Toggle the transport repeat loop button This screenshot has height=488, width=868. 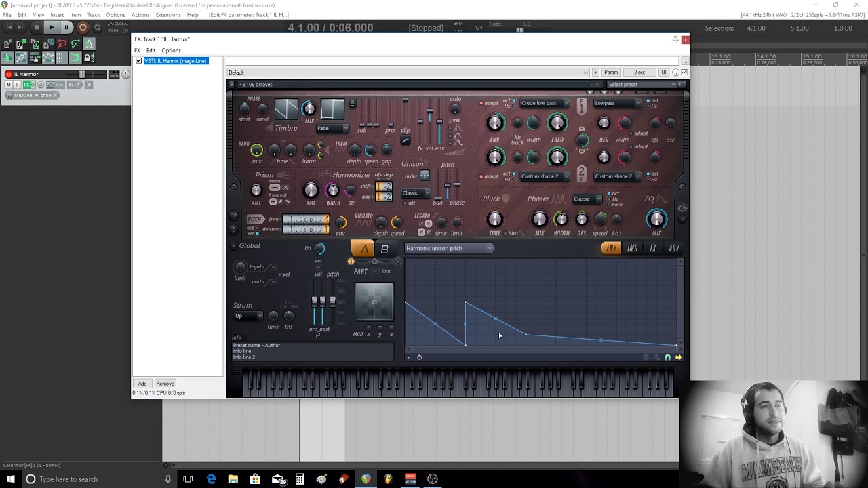point(97,28)
